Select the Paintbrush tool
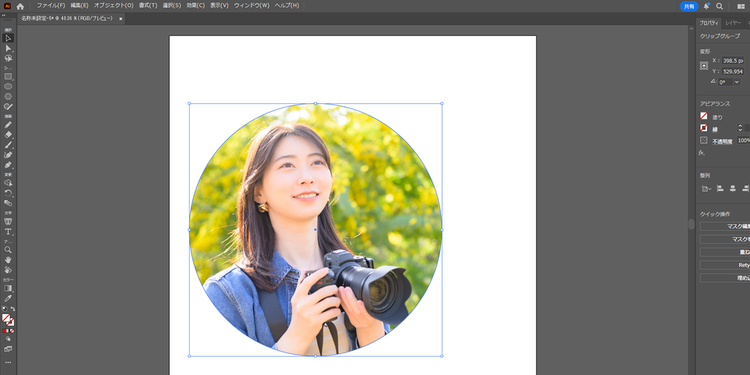The height and width of the screenshot is (375, 750). tap(8, 145)
